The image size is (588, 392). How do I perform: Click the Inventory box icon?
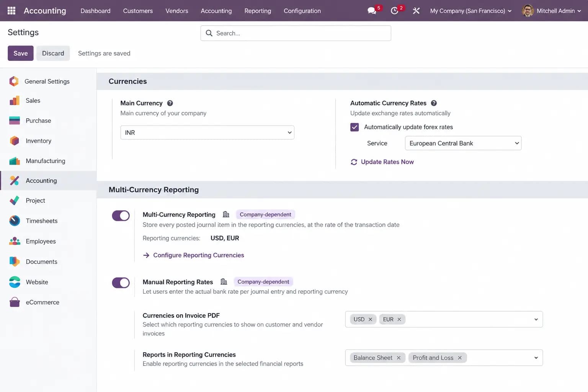click(x=14, y=141)
